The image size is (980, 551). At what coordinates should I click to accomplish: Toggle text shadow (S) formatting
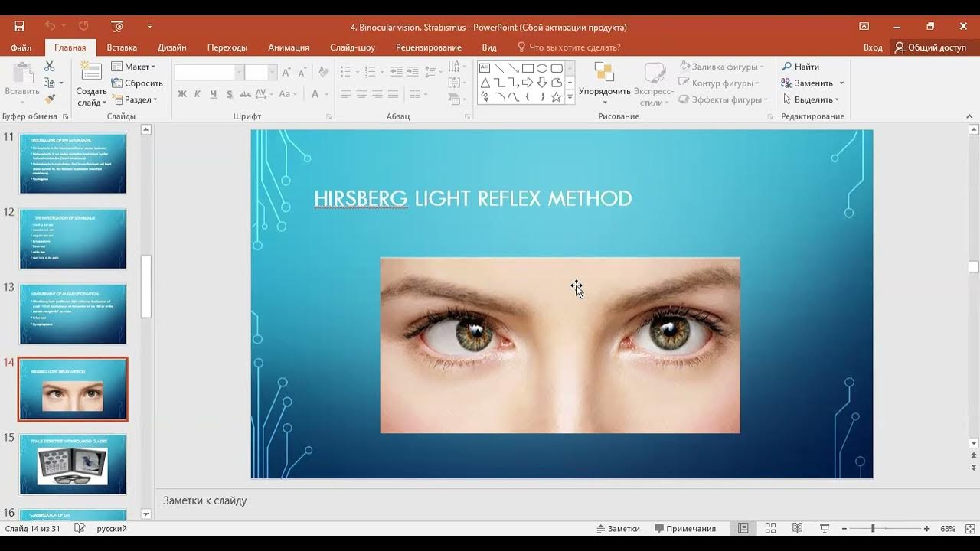[x=229, y=94]
